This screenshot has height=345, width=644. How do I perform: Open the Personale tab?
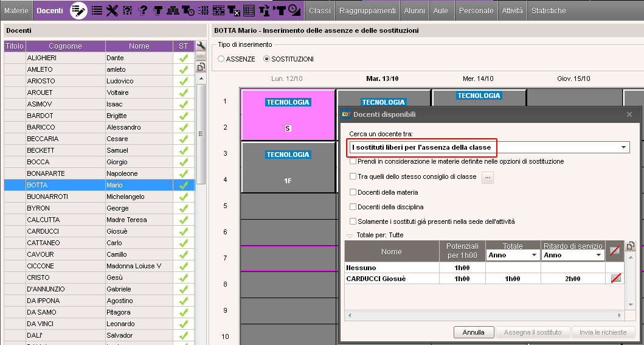[476, 11]
